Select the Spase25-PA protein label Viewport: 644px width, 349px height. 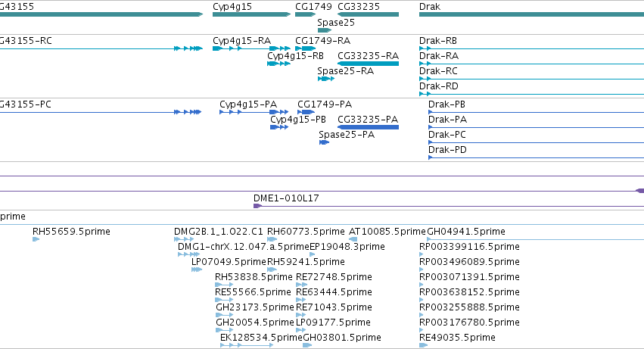[347, 135]
